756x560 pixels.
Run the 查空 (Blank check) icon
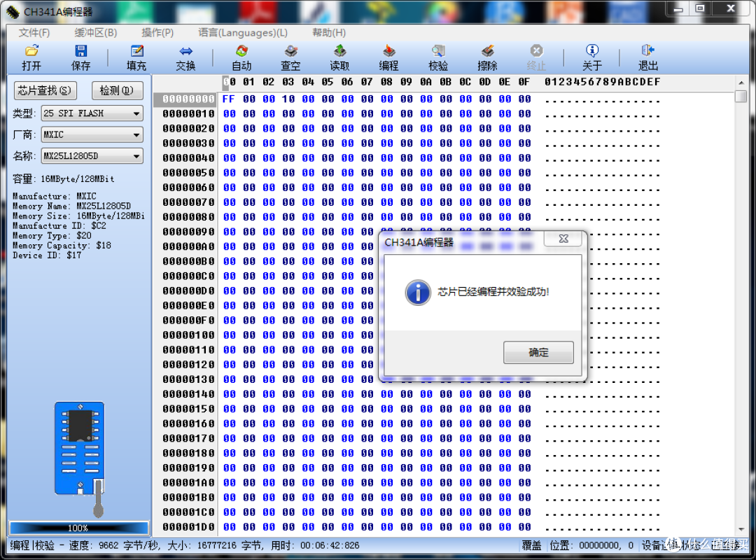coord(290,57)
